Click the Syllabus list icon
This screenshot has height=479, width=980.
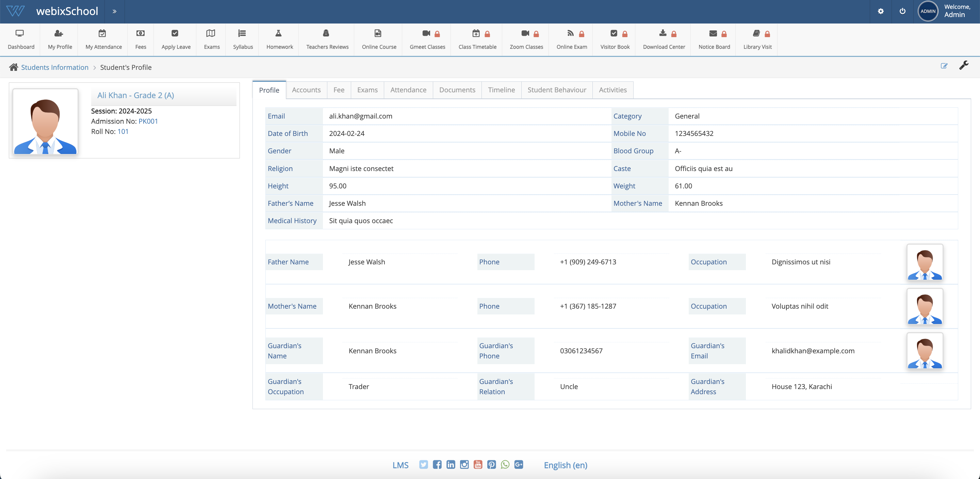tap(242, 33)
